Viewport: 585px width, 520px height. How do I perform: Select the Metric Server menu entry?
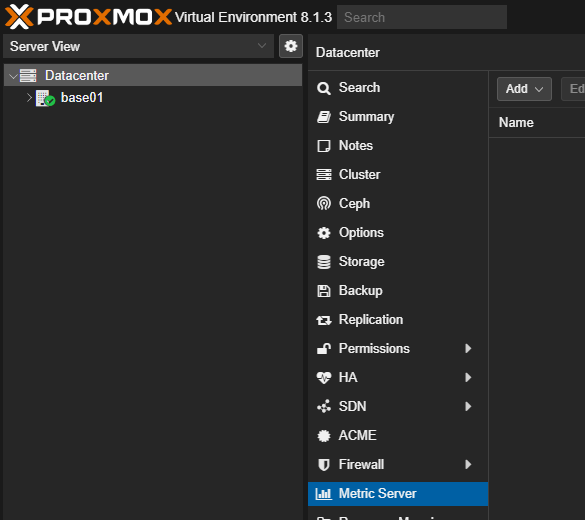(x=398, y=494)
